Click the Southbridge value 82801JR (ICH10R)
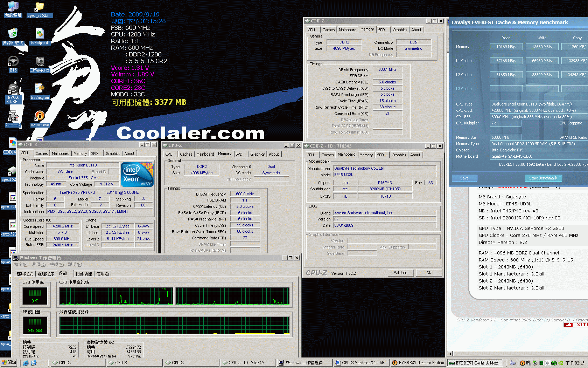The height and width of the screenshot is (368, 588). click(x=385, y=189)
